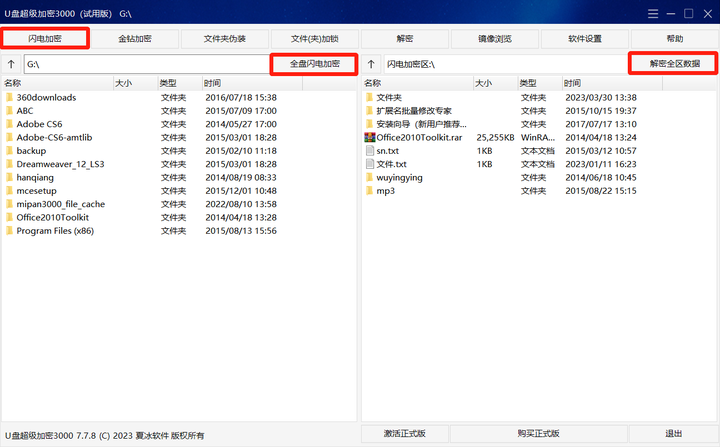The height and width of the screenshot is (447, 720).
Task: Click the 全盘闪电加密 button
Action: coord(314,64)
